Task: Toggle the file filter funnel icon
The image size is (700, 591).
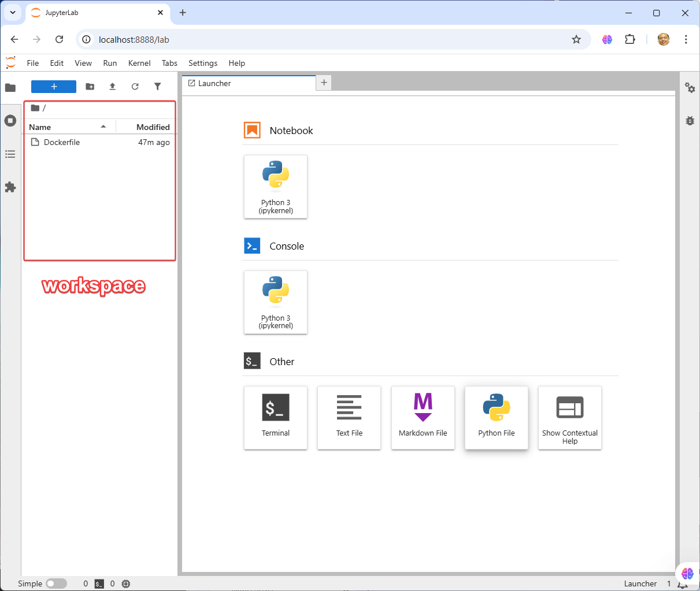Action: (158, 87)
